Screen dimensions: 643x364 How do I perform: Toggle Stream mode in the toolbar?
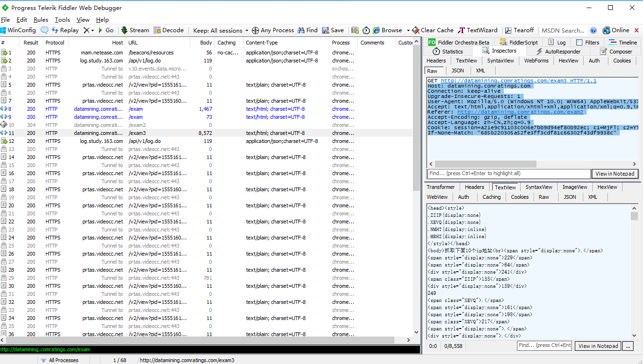[135, 30]
